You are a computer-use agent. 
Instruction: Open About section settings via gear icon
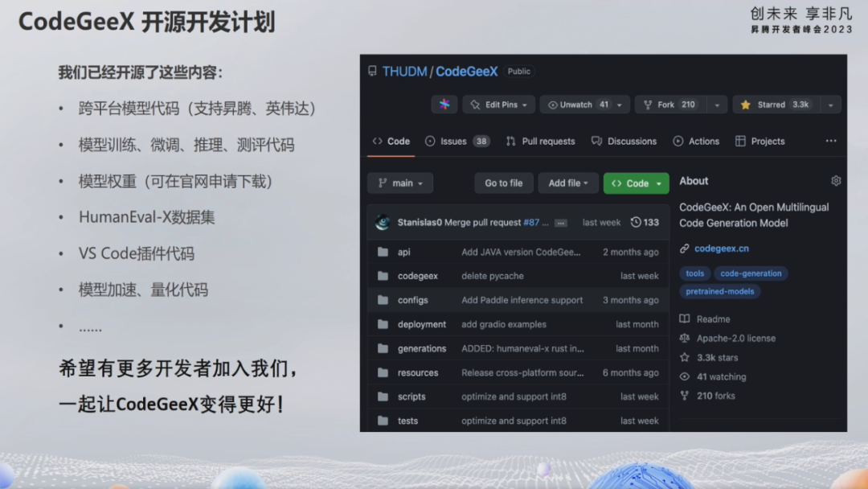pos(836,180)
